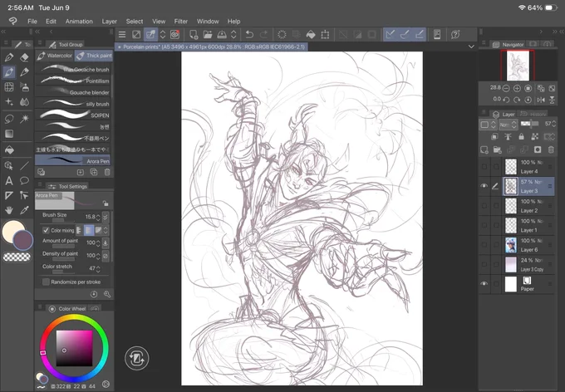Click the transparent color swatch
Screen dimensions: 565x392
pos(17,257)
